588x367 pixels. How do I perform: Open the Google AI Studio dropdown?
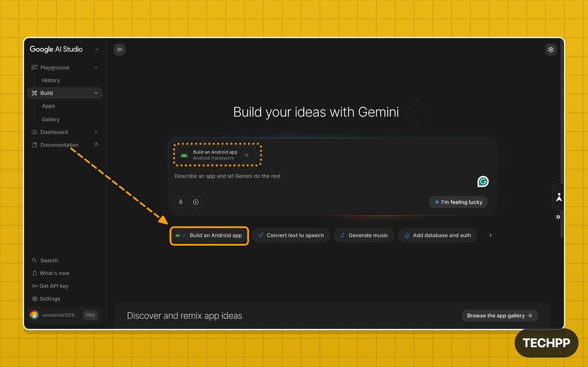(x=97, y=49)
